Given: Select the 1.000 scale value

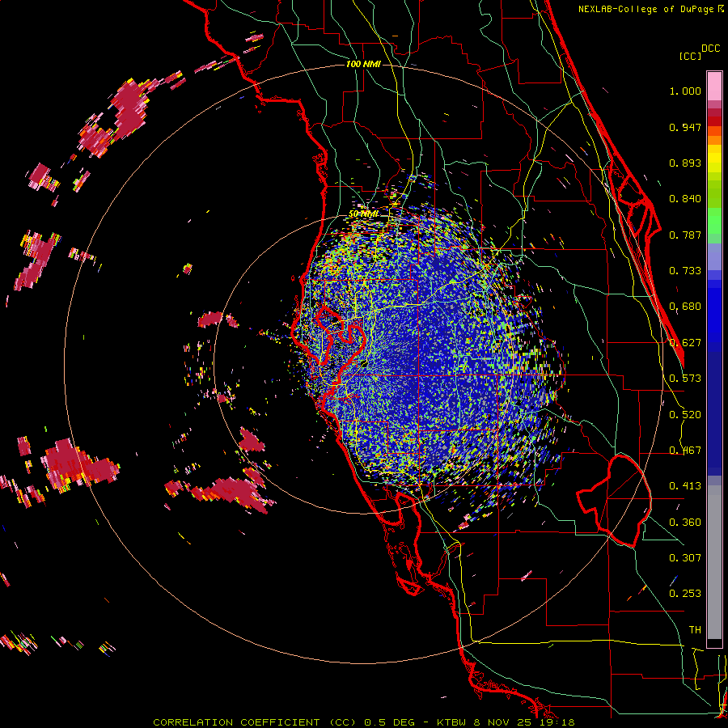Looking at the screenshot, I should click(685, 91).
